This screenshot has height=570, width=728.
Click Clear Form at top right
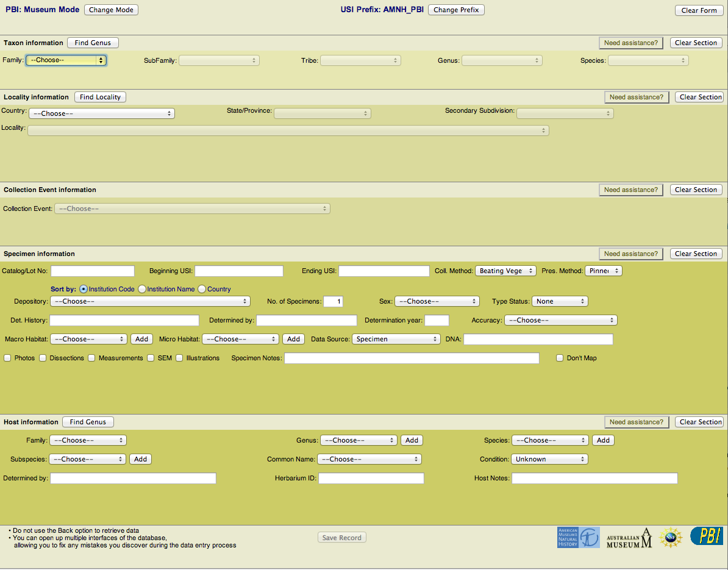pos(699,10)
